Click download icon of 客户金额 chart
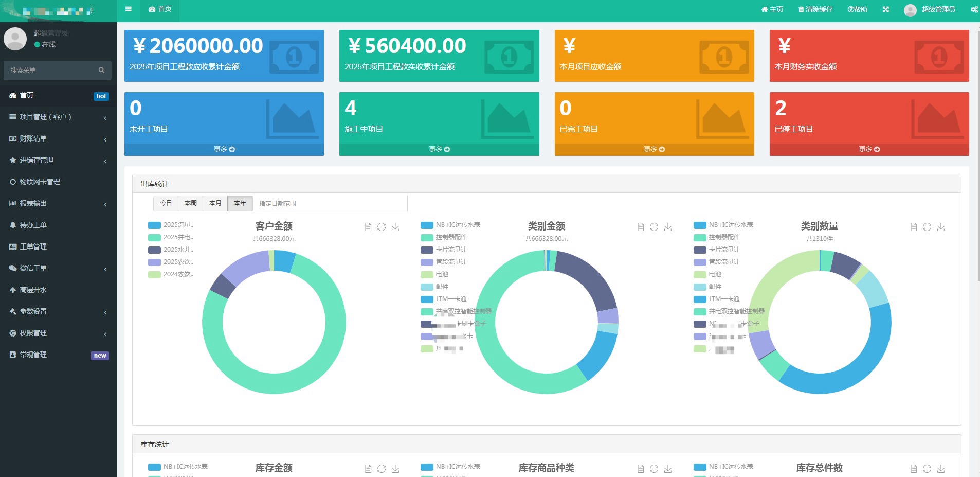This screenshot has height=477, width=980. [395, 227]
